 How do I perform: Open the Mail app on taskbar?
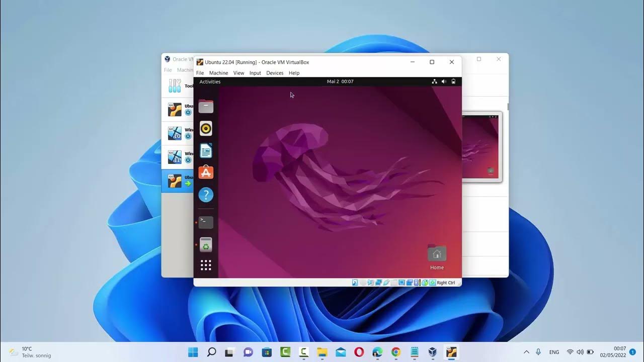341,352
